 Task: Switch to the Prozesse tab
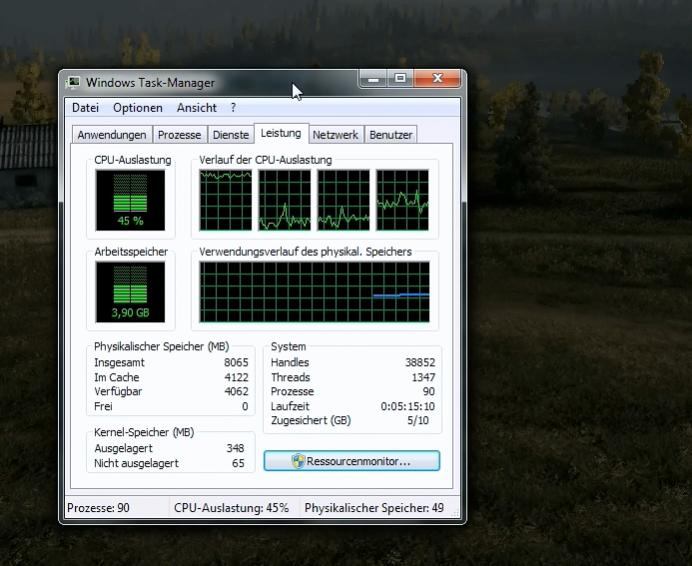(x=179, y=135)
